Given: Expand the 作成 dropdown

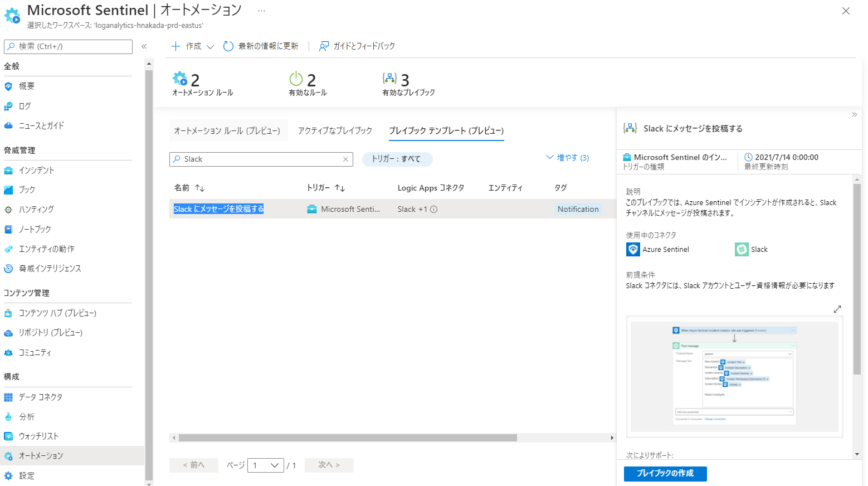Looking at the screenshot, I should coord(192,46).
